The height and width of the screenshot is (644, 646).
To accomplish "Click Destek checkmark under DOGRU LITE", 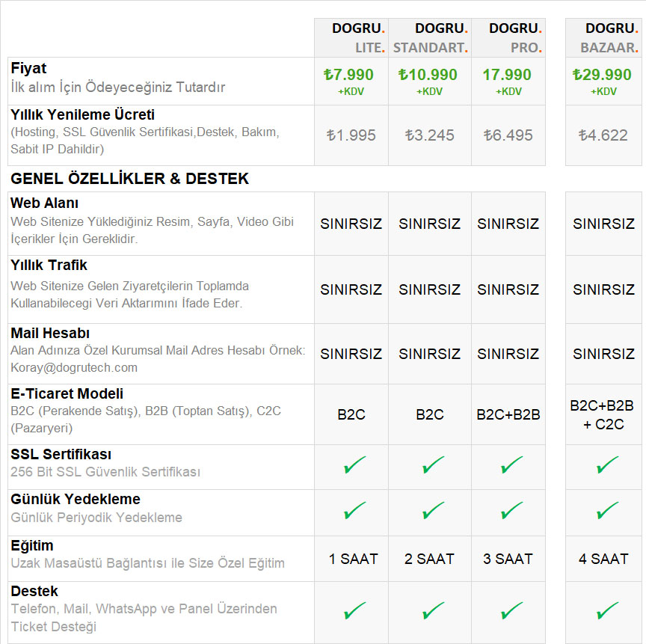I will (354, 611).
